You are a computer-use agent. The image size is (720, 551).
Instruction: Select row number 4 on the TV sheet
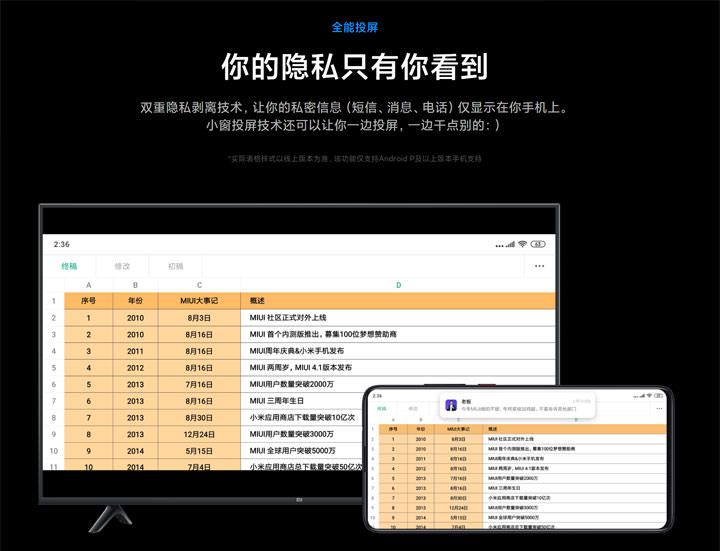54,351
